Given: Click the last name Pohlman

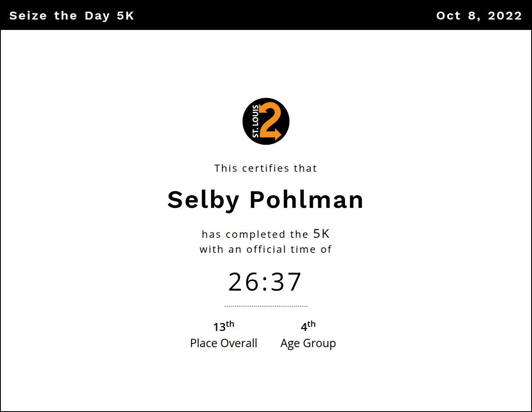Looking at the screenshot, I should 306,200.
